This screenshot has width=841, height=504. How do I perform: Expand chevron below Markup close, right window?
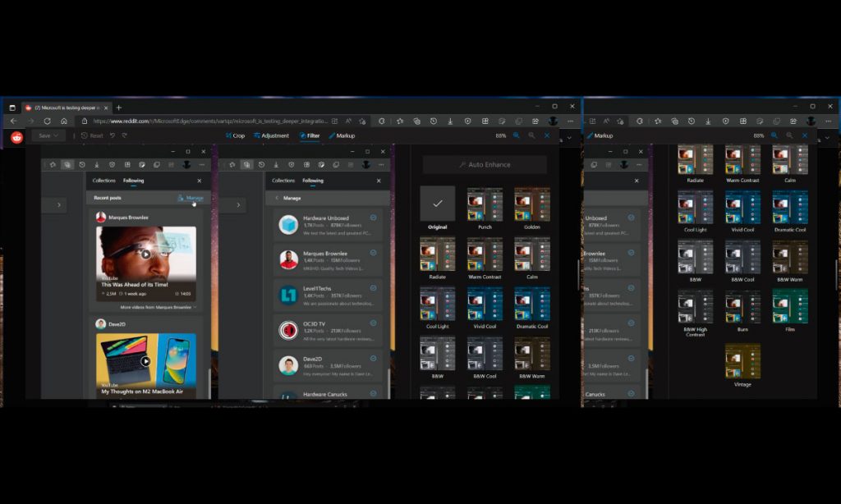[828, 138]
